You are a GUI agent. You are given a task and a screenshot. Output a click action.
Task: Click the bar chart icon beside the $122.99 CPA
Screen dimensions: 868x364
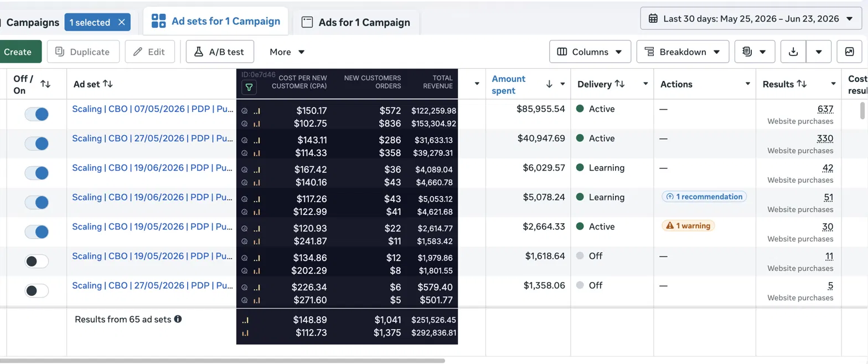pos(257,212)
